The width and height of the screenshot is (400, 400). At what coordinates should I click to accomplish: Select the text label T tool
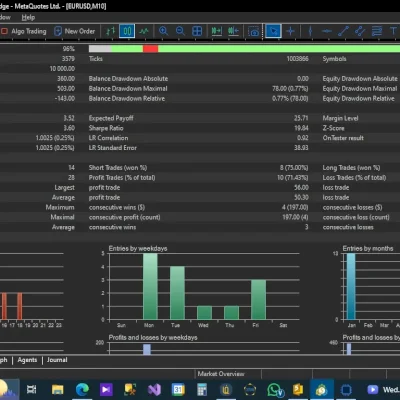point(393,31)
